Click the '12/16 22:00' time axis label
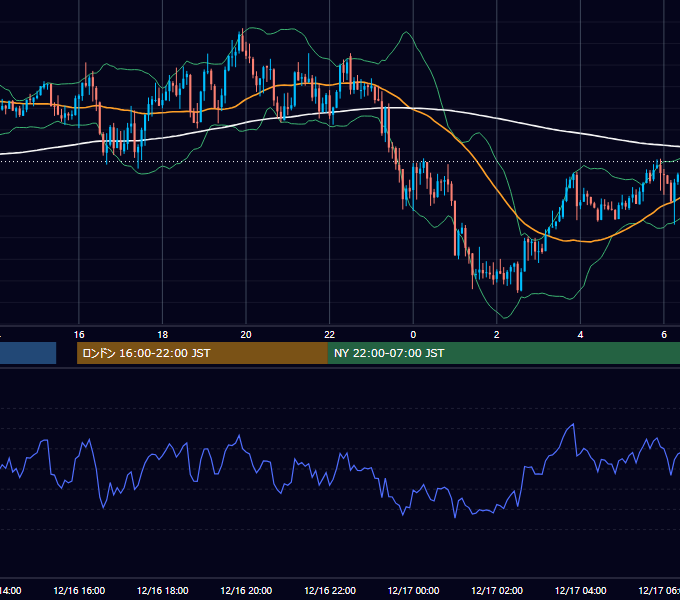 tap(330, 590)
